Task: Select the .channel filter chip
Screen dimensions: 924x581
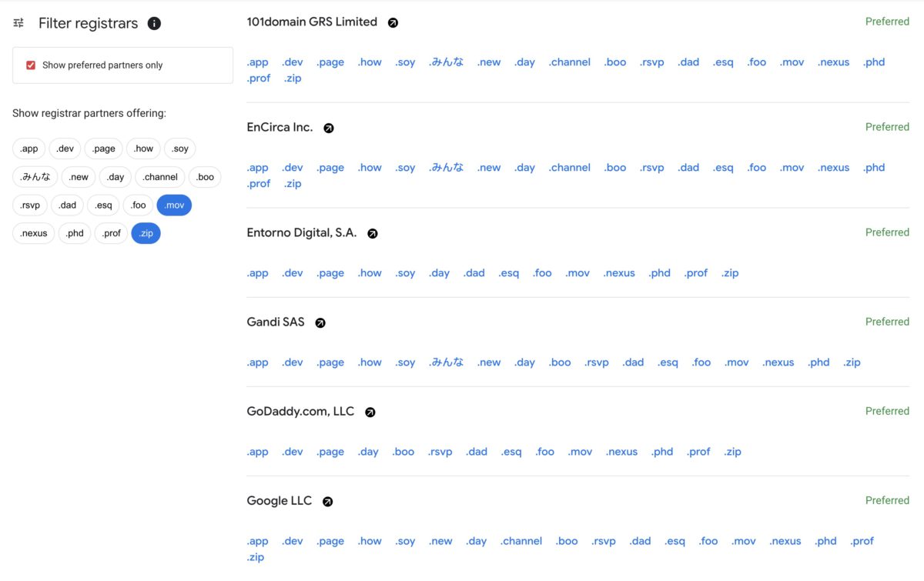Action: (x=160, y=177)
